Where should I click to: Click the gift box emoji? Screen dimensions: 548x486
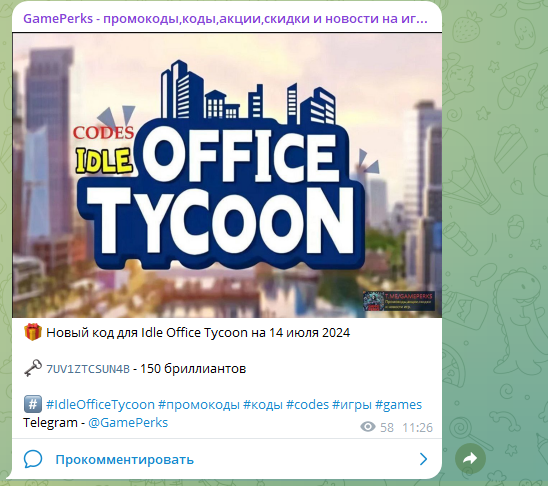pos(33,332)
